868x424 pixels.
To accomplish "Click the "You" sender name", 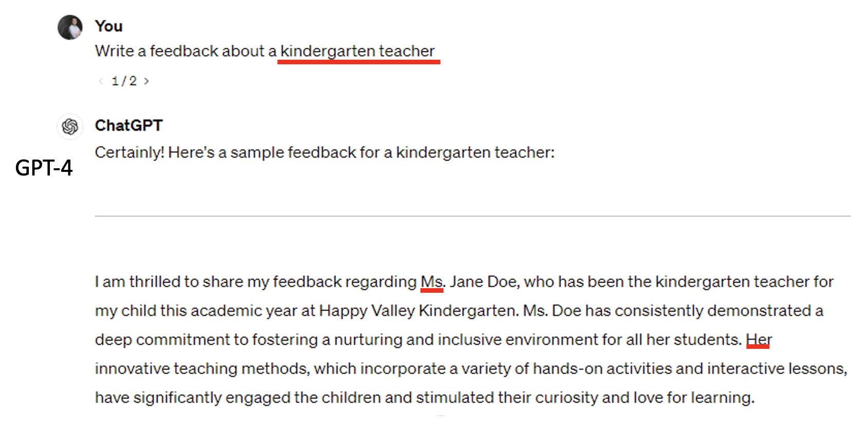I will (109, 26).
